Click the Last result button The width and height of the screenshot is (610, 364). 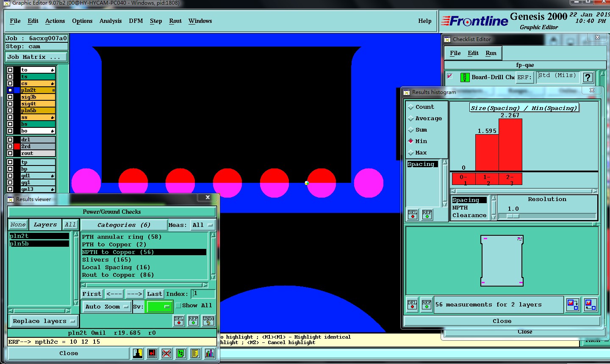tap(155, 294)
